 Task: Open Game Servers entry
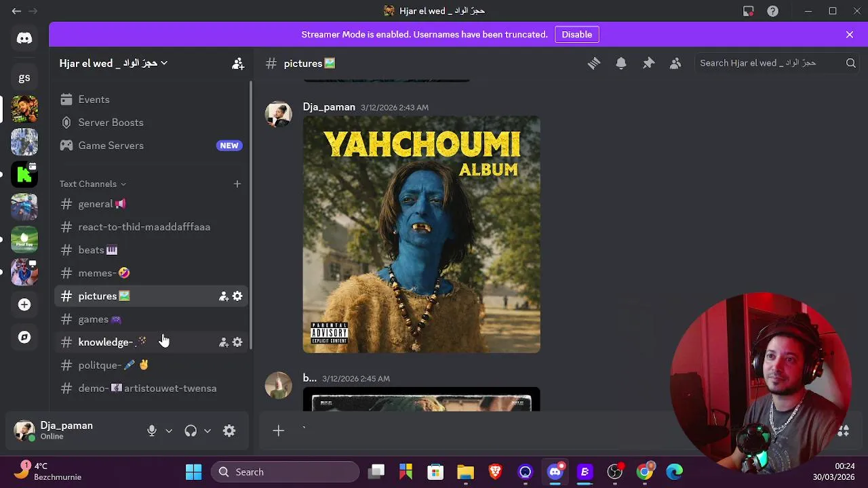point(151,146)
